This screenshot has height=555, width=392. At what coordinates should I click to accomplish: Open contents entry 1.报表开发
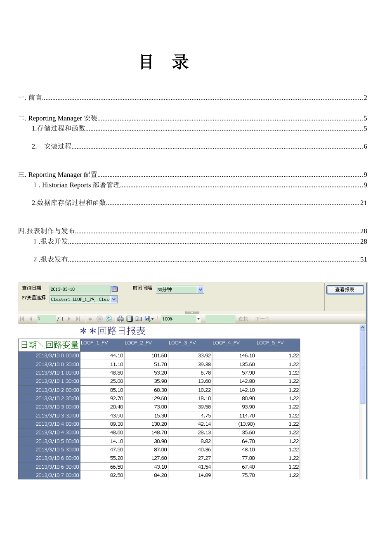200,242
